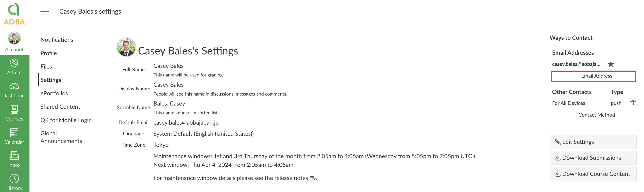Switch to the Notifications tab
Viewport: 644px width, 192px height.
tap(57, 39)
